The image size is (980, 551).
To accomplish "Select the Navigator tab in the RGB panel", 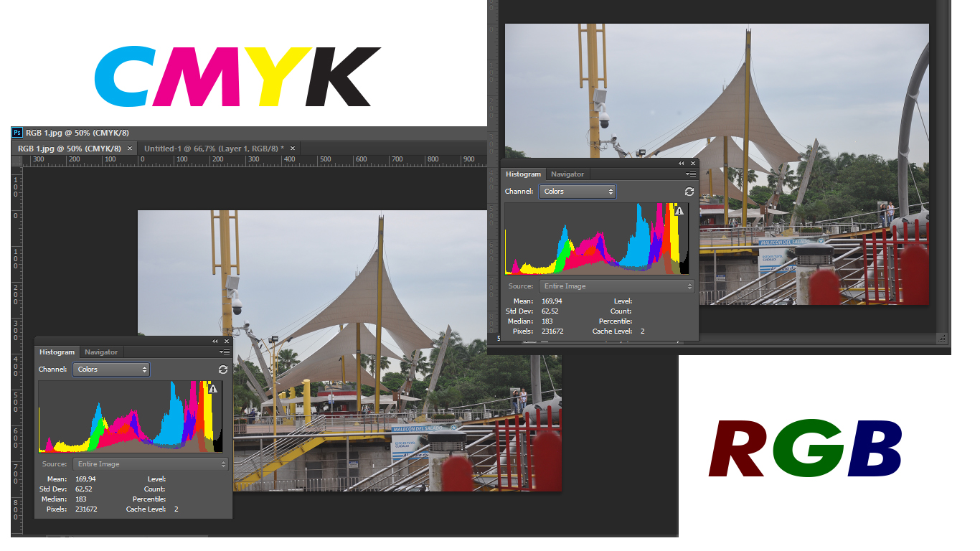I will [567, 174].
